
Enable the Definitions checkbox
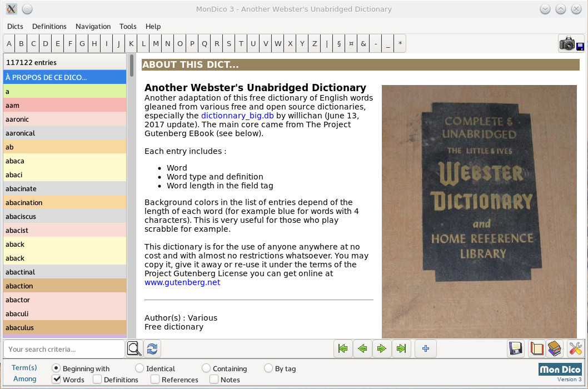[x=97, y=379]
